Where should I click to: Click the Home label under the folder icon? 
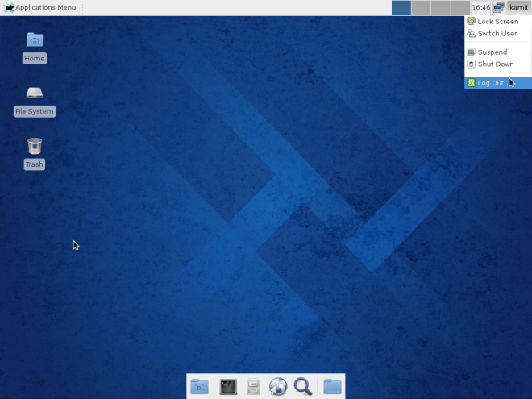(x=35, y=58)
